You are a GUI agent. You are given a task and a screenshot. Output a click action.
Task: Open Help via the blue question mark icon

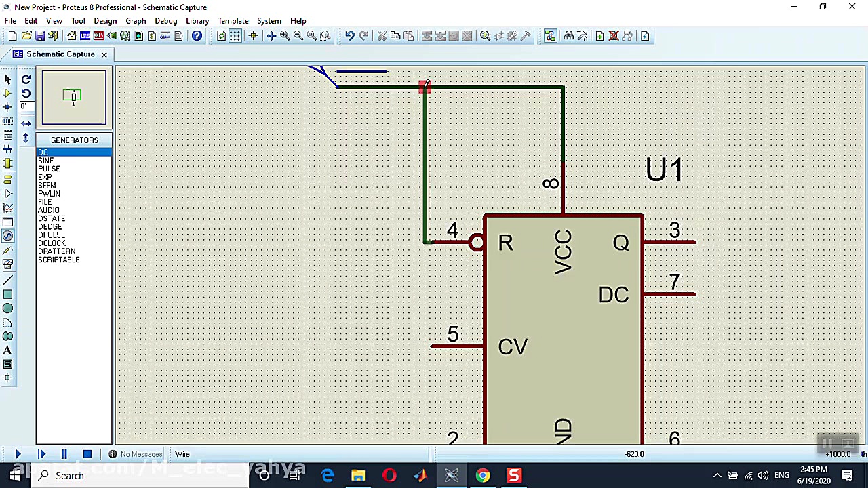pos(197,36)
